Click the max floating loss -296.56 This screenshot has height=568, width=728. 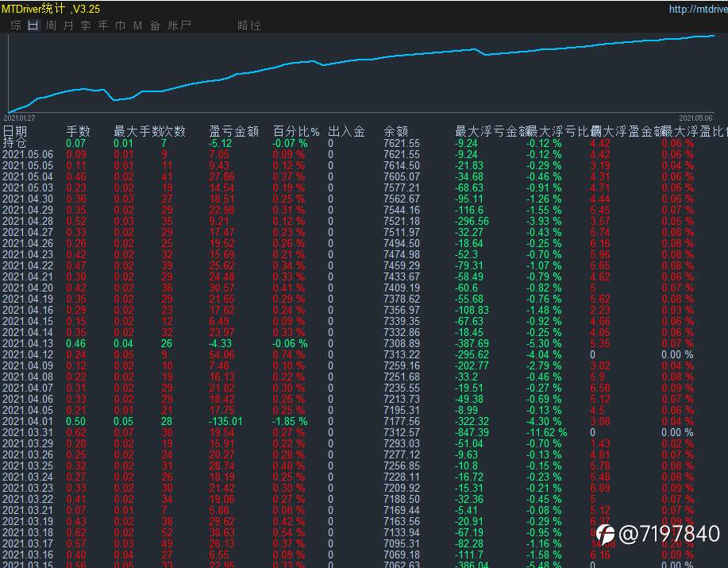coord(472,221)
